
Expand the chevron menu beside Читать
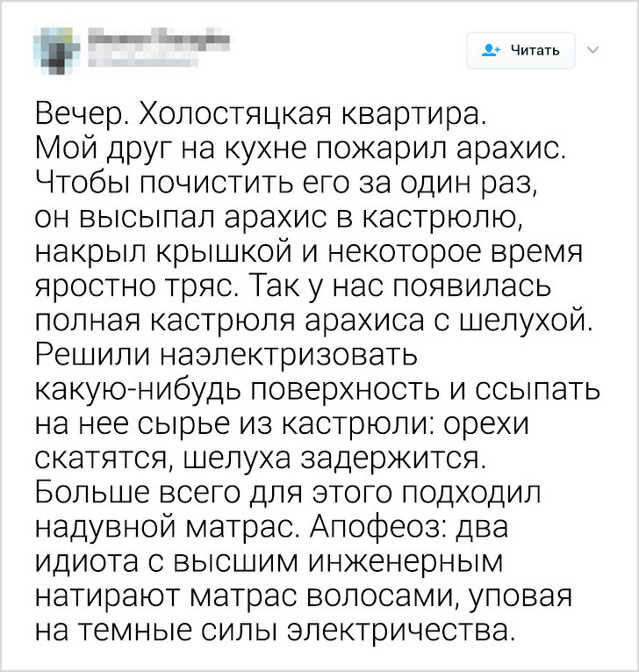click(592, 49)
